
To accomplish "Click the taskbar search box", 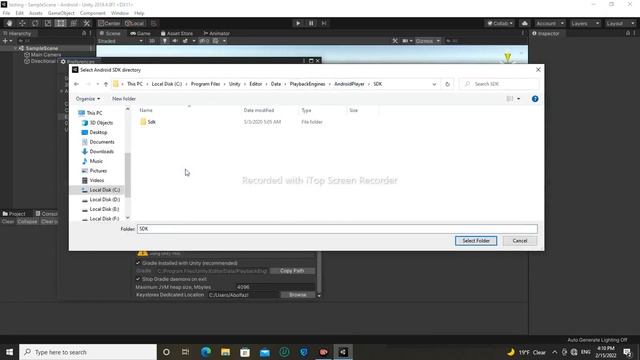I will click(x=88, y=352).
